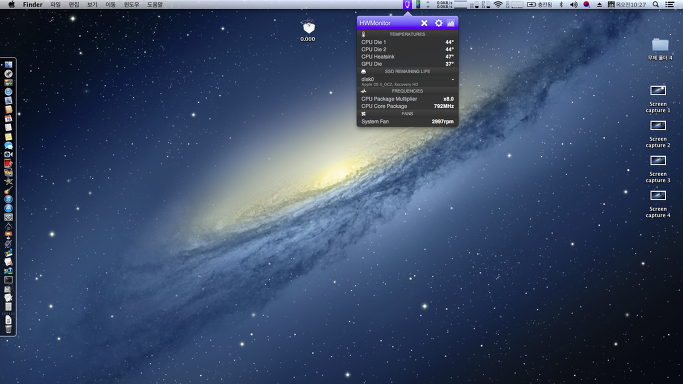This screenshot has height=384, width=683.
Task: Select the System Fan rpm row
Action: [x=407, y=121]
